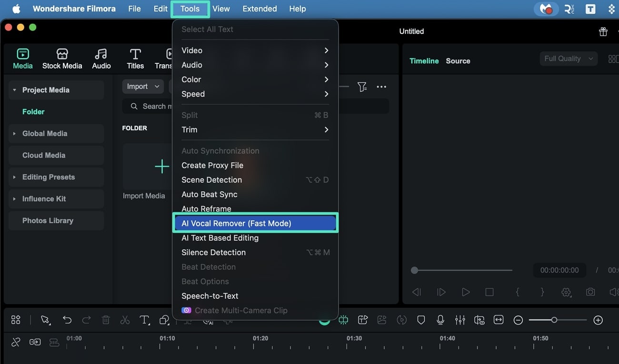This screenshot has width=619, height=364.
Task: Select the Folder item under Project Media
Action: coord(33,112)
